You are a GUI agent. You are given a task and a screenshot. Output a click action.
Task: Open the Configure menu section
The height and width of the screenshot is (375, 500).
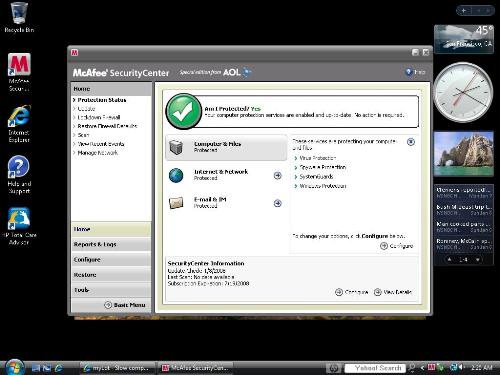click(111, 260)
